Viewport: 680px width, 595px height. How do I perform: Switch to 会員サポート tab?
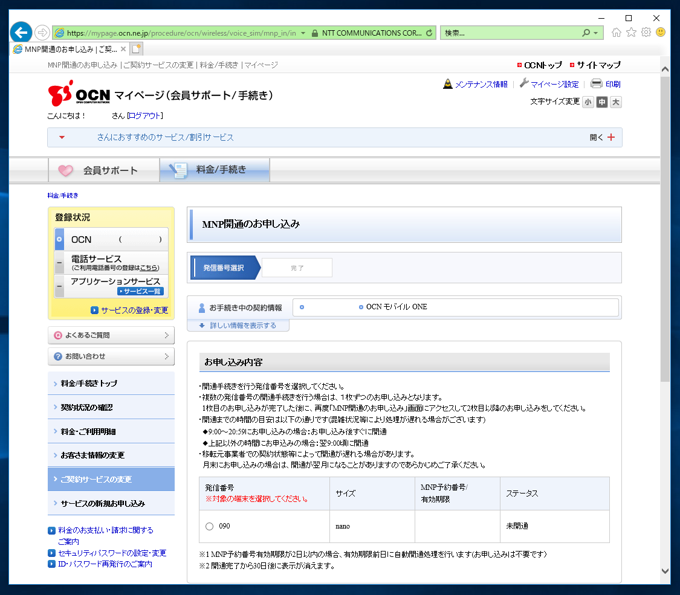pos(104,170)
